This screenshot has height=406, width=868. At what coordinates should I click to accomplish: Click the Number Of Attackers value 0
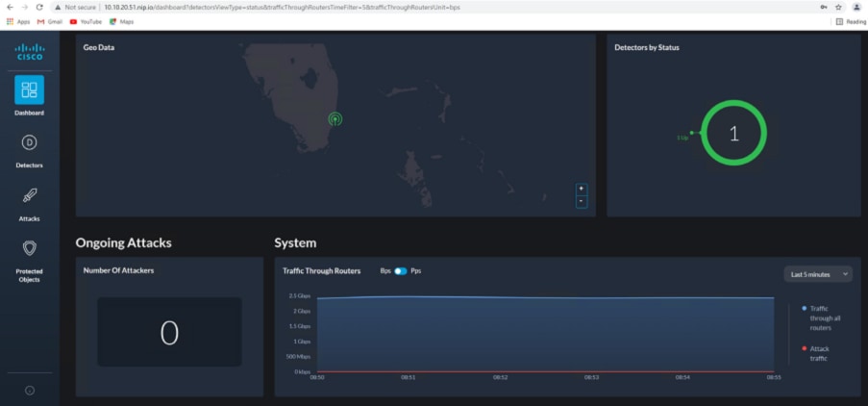click(x=169, y=332)
